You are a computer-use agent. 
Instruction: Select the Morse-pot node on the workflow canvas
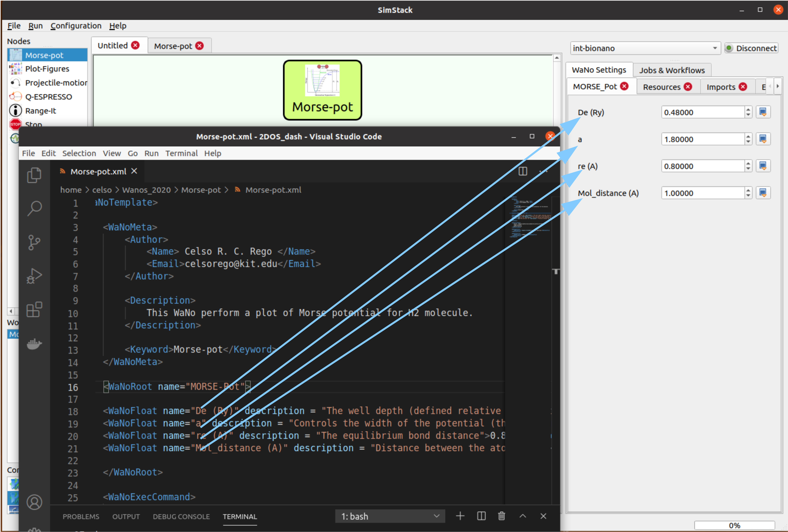click(x=322, y=90)
